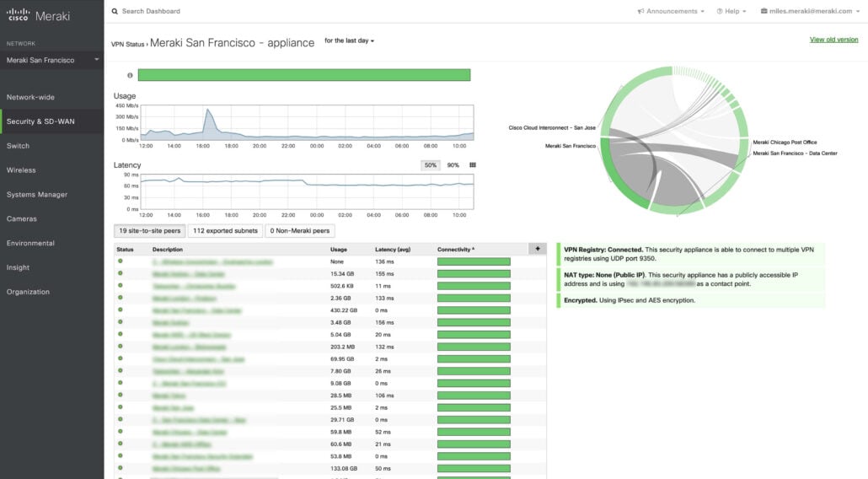
Task: Open Cameras in the sidebar
Action: click(52, 218)
